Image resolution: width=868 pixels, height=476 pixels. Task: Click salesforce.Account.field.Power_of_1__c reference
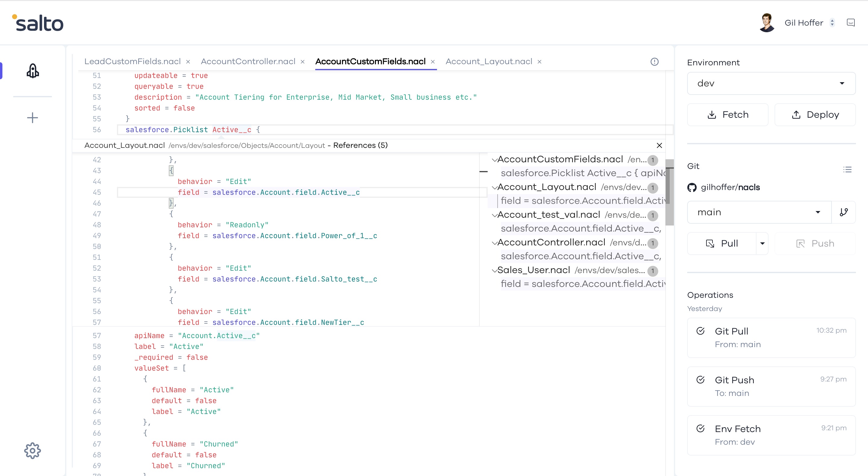tap(294, 236)
